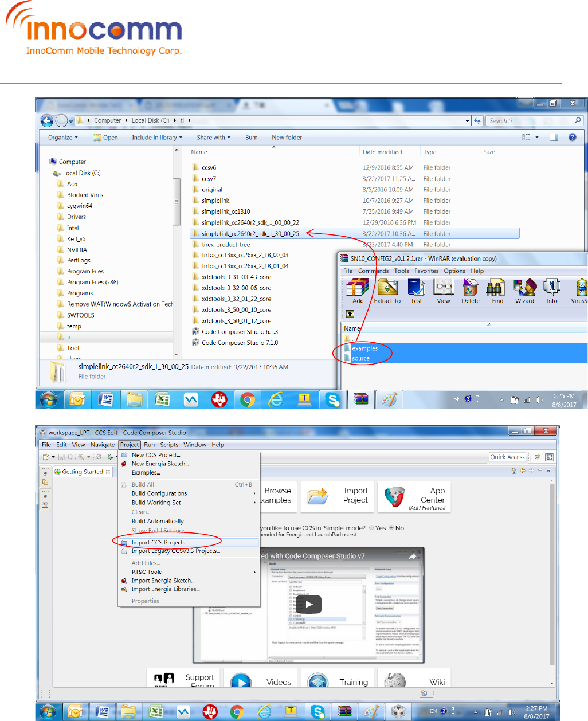This screenshot has width=588, height=721.
Task: Click the Quick Access field
Action: pos(507,457)
